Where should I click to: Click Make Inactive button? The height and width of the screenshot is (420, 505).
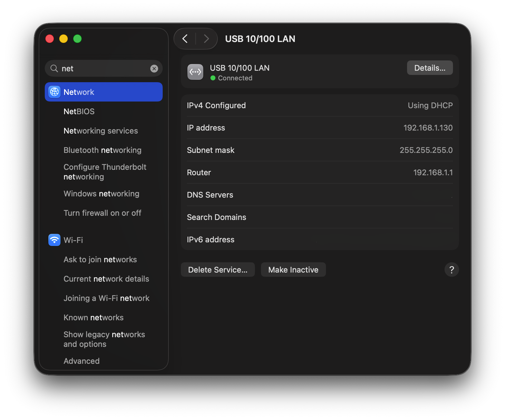[293, 270]
